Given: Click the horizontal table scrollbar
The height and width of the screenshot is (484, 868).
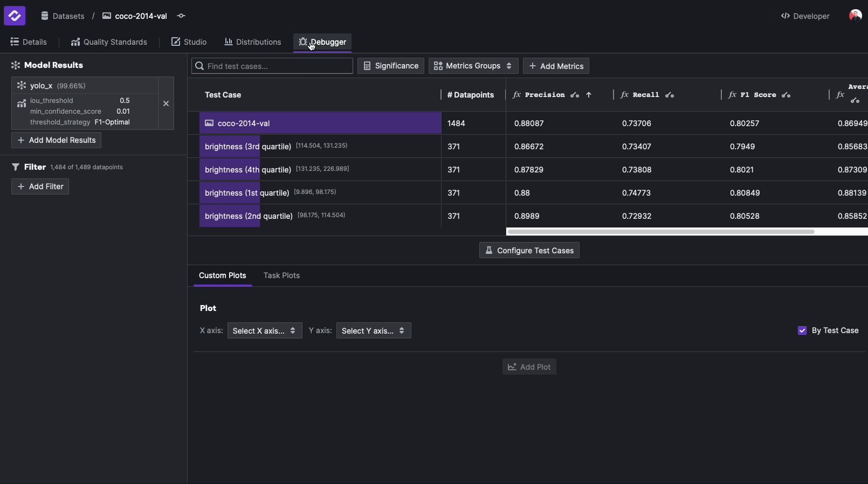Looking at the screenshot, I should [660, 232].
